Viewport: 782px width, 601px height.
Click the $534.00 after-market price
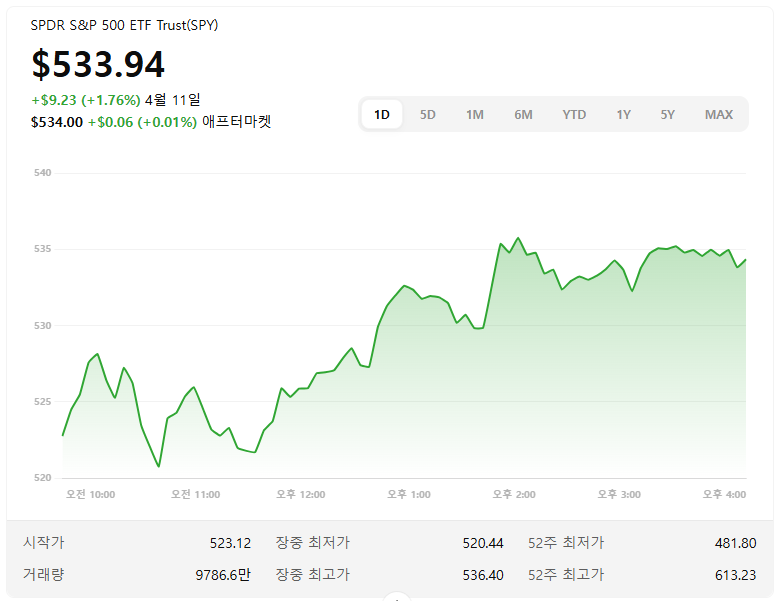[x=57, y=122]
